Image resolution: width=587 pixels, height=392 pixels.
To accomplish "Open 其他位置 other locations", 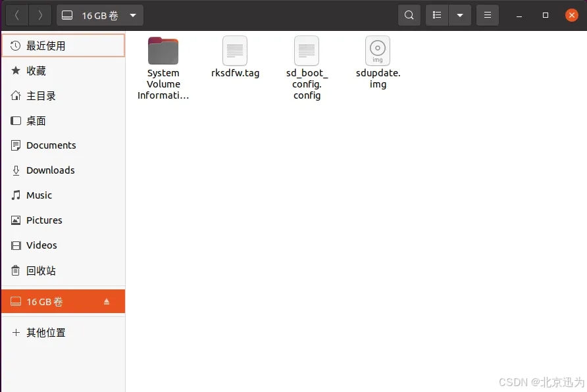I will point(63,333).
